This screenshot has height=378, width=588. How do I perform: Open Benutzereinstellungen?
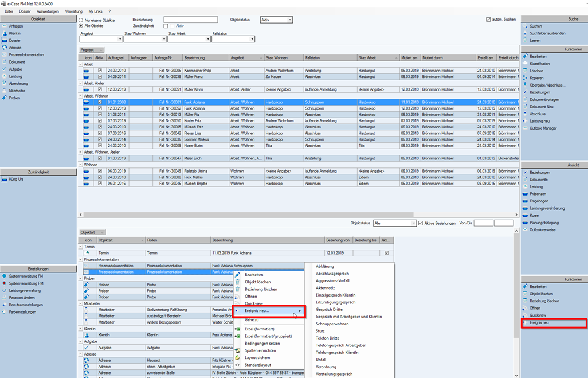[26, 305]
